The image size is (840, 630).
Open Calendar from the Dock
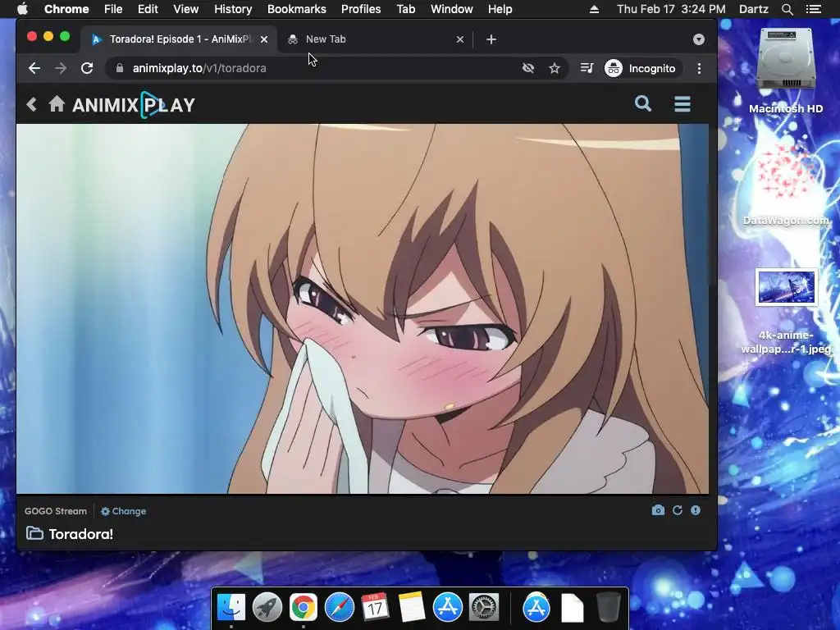pyautogui.click(x=375, y=608)
